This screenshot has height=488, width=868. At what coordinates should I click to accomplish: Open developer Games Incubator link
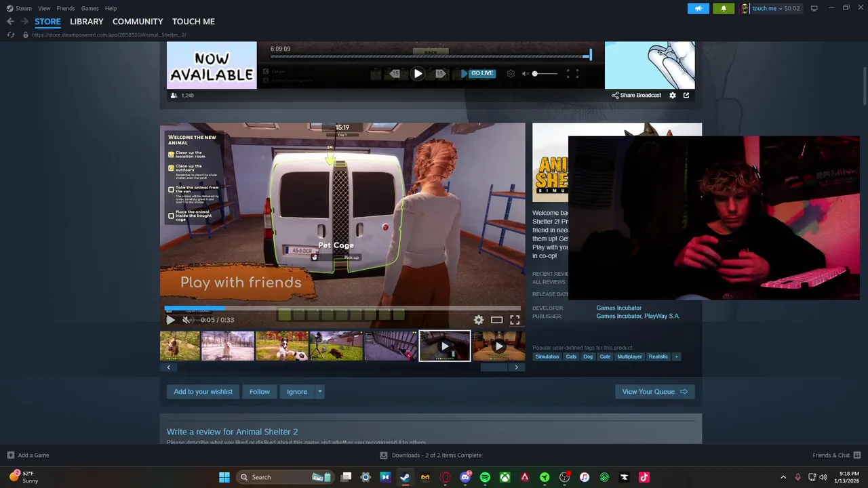618,308
